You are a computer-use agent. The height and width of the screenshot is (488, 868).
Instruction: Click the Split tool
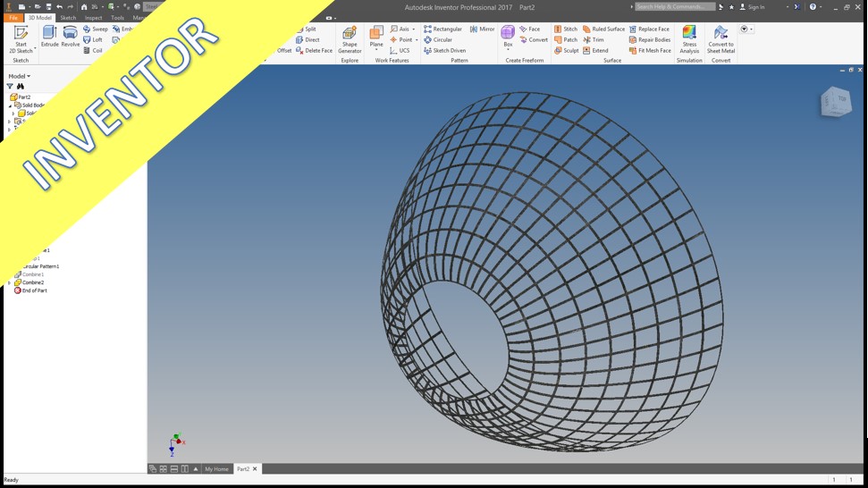[x=306, y=29]
